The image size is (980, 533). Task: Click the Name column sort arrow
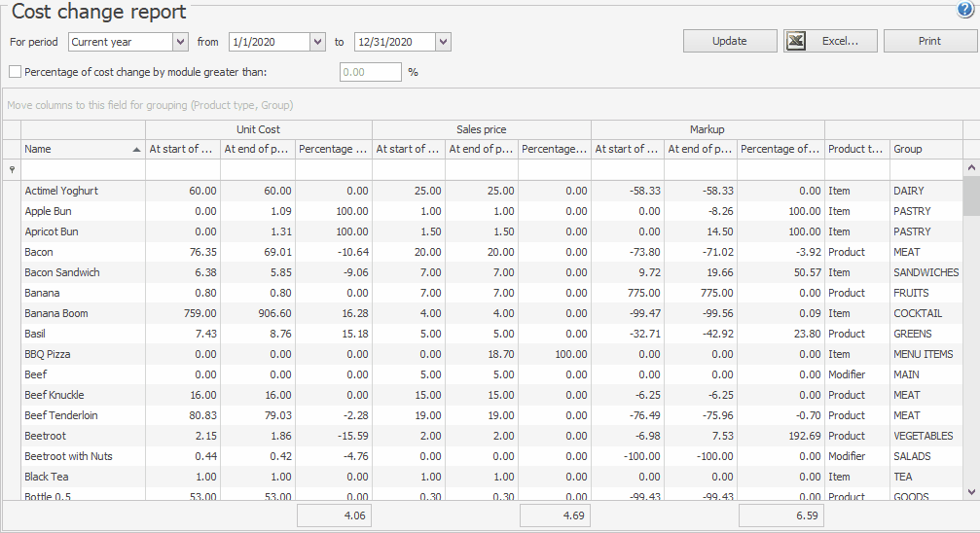point(135,150)
